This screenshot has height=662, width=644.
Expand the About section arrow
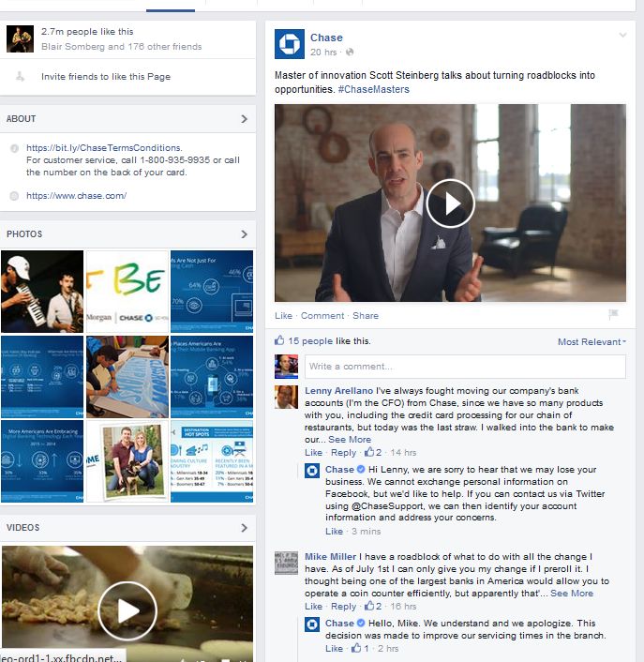244,119
